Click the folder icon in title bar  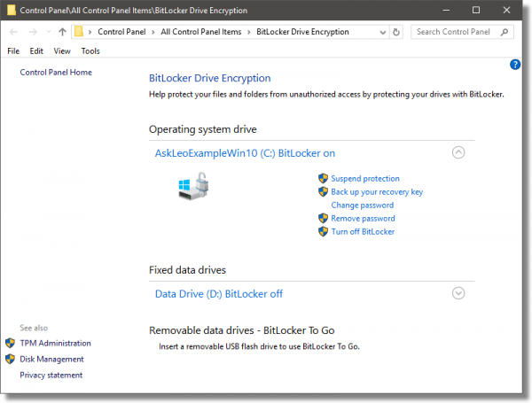(x=12, y=10)
